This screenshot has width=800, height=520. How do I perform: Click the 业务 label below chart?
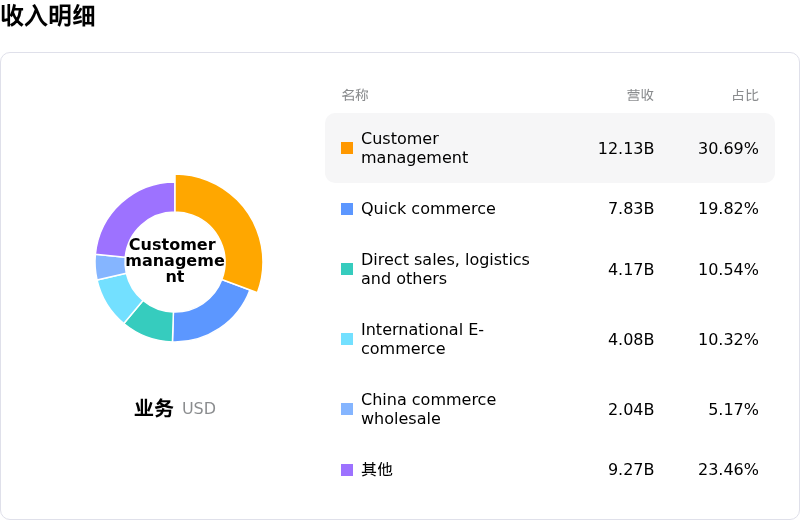click(x=154, y=408)
